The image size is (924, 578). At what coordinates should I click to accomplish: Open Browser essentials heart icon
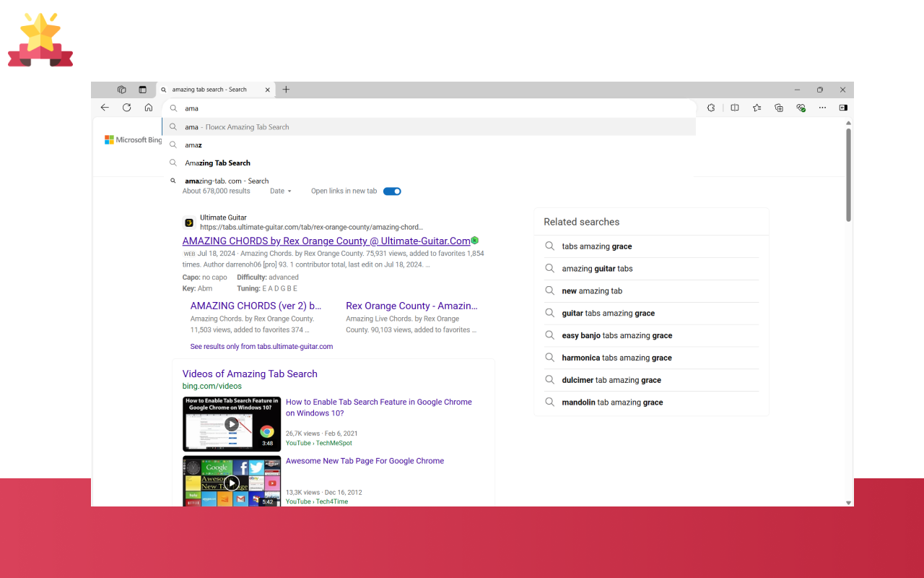click(x=801, y=108)
